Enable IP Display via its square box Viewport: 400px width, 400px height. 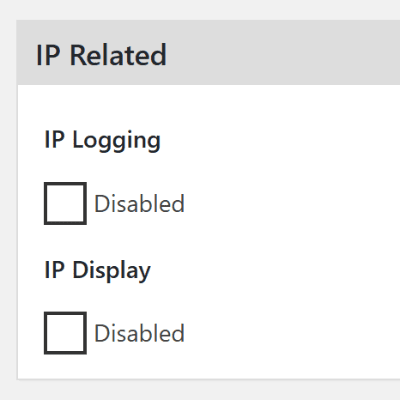click(x=65, y=333)
